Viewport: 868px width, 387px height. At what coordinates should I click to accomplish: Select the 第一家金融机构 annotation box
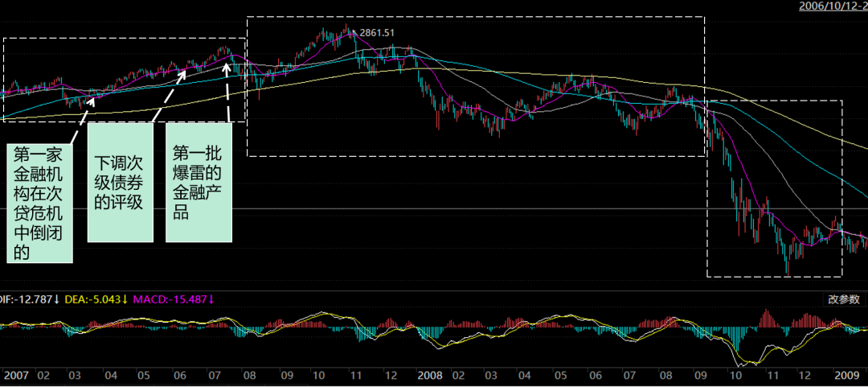39,204
